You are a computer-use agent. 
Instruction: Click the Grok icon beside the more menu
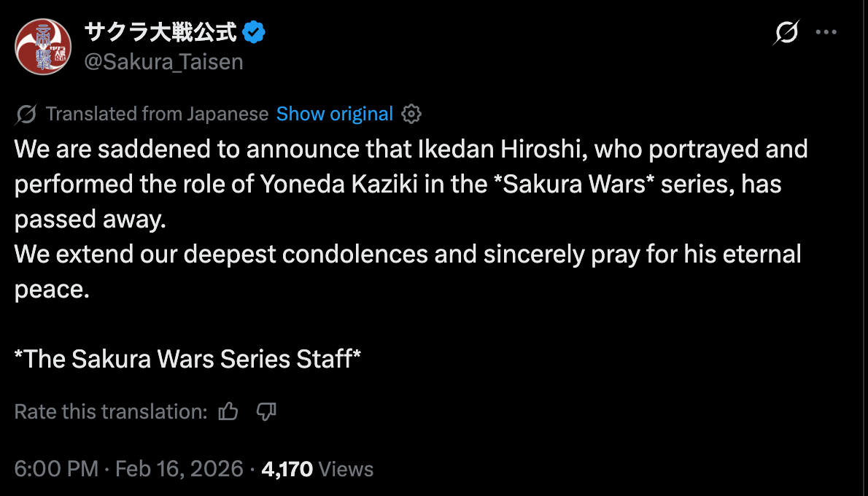point(786,33)
